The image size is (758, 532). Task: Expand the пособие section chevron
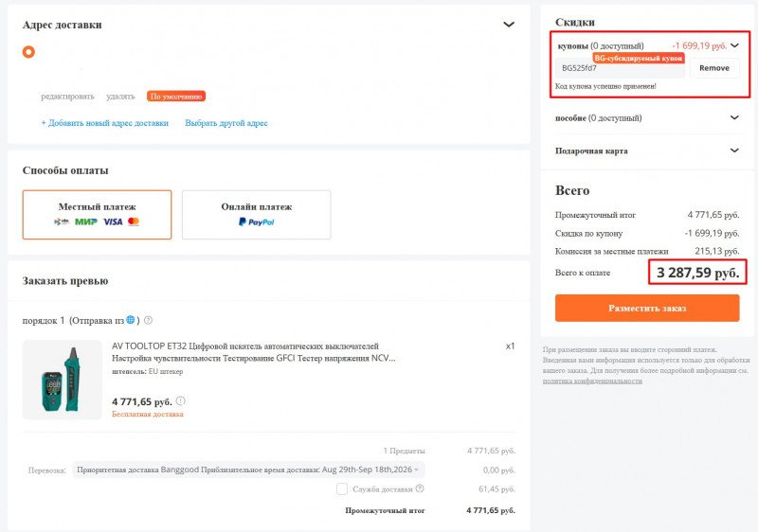click(x=734, y=117)
